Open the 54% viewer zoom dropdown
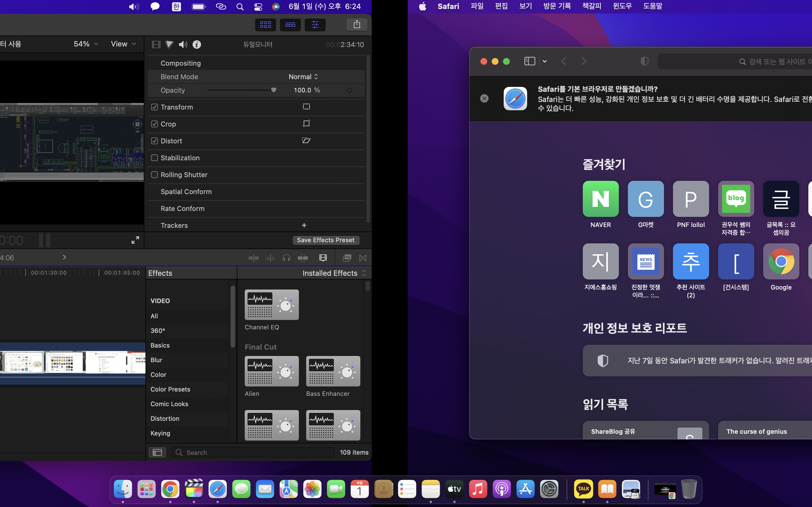Image resolution: width=812 pixels, height=507 pixels. click(x=85, y=44)
